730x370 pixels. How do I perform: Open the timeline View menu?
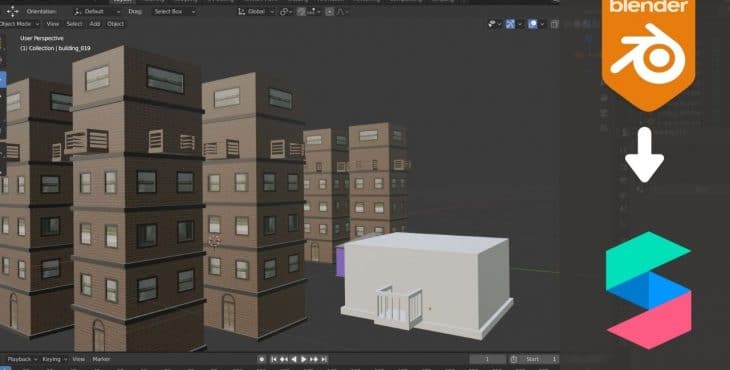[79, 359]
